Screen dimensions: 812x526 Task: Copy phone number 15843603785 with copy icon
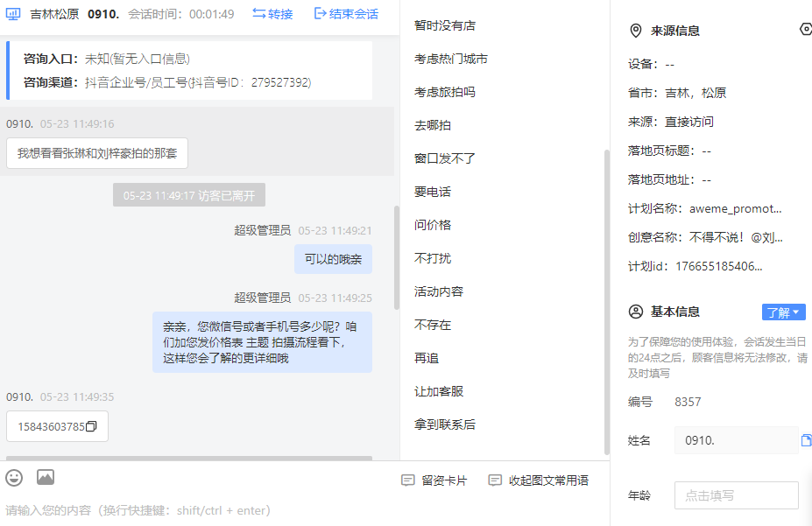(91, 427)
